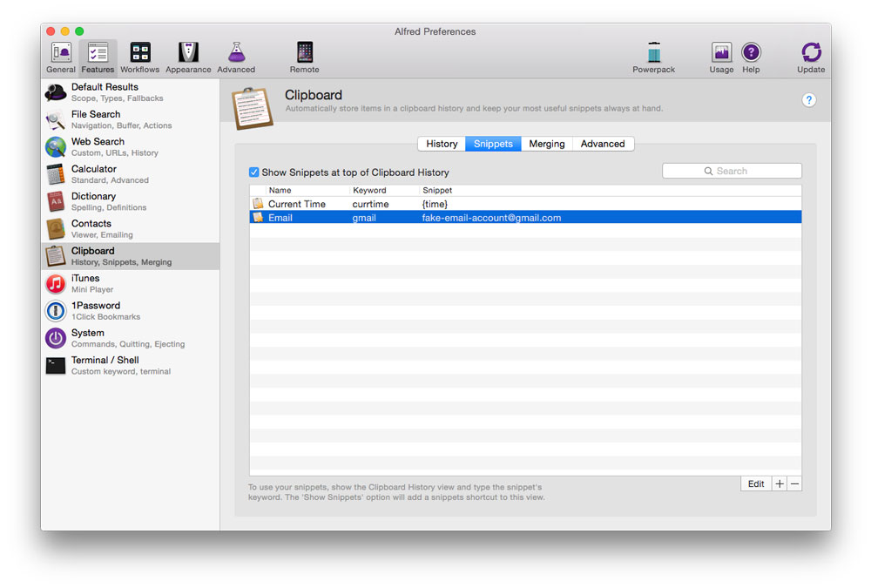Open the Workflows preferences pane
The width and height of the screenshot is (871, 588).
coord(139,54)
